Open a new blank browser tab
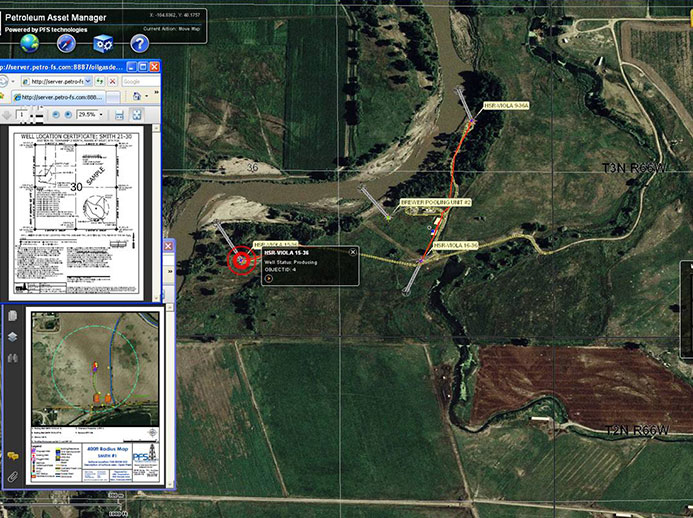 pos(113,97)
